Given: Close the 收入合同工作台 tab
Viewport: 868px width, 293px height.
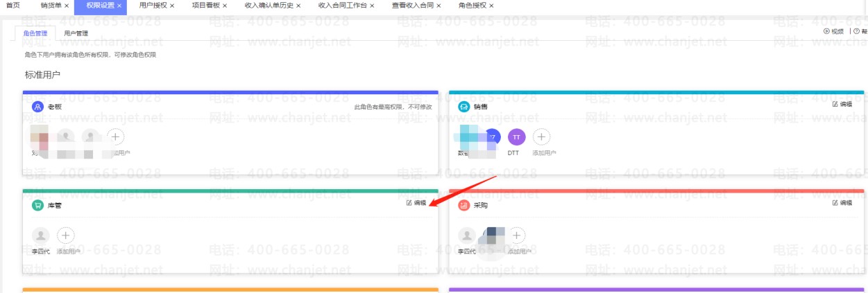Looking at the screenshot, I should (372, 6).
